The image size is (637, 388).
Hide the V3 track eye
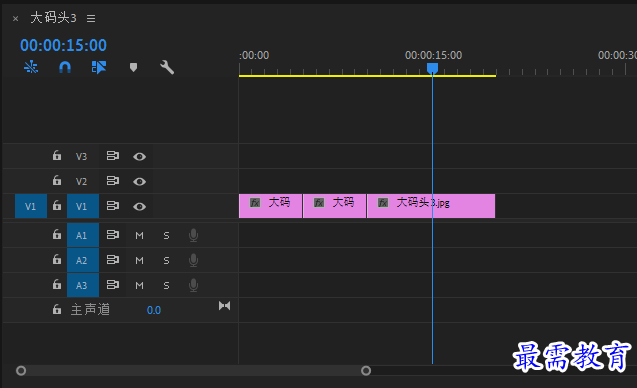click(139, 156)
